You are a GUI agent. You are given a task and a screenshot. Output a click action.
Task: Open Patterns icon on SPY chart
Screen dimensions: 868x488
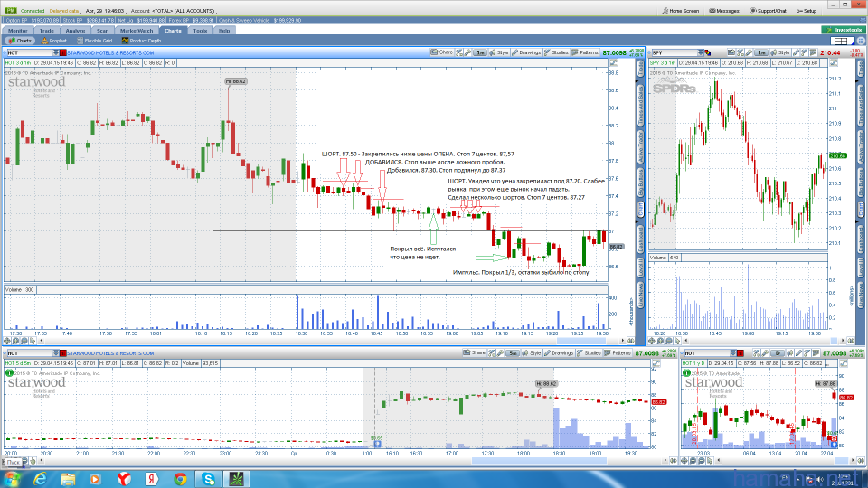click(813, 52)
